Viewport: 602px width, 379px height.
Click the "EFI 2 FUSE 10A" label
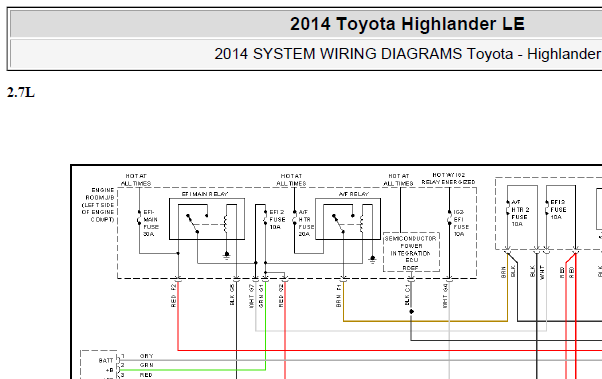click(277, 220)
